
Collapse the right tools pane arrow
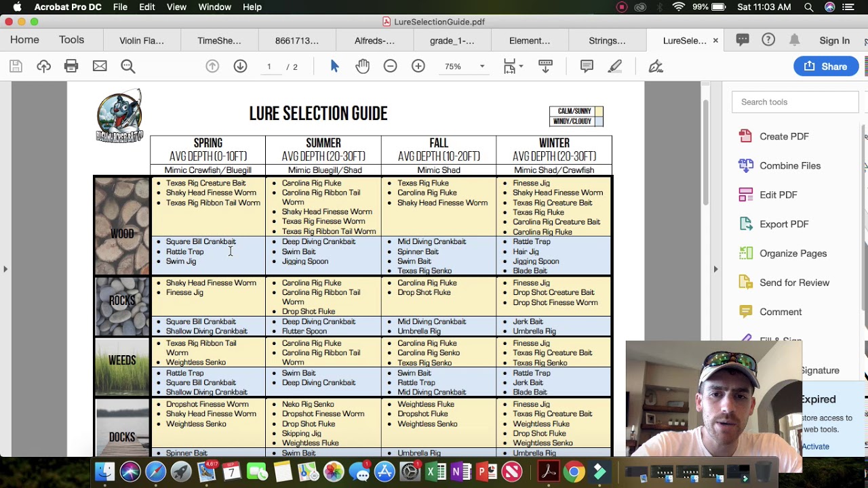tap(715, 269)
